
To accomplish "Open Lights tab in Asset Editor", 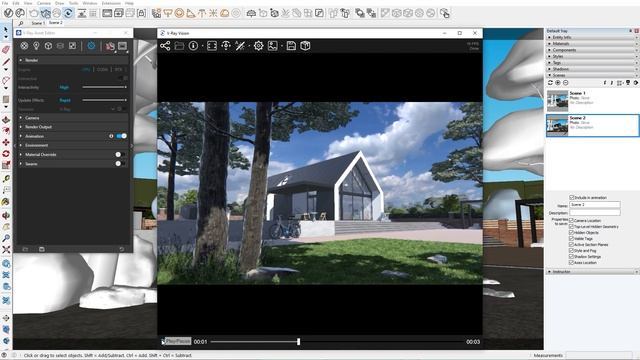I will pos(36,46).
